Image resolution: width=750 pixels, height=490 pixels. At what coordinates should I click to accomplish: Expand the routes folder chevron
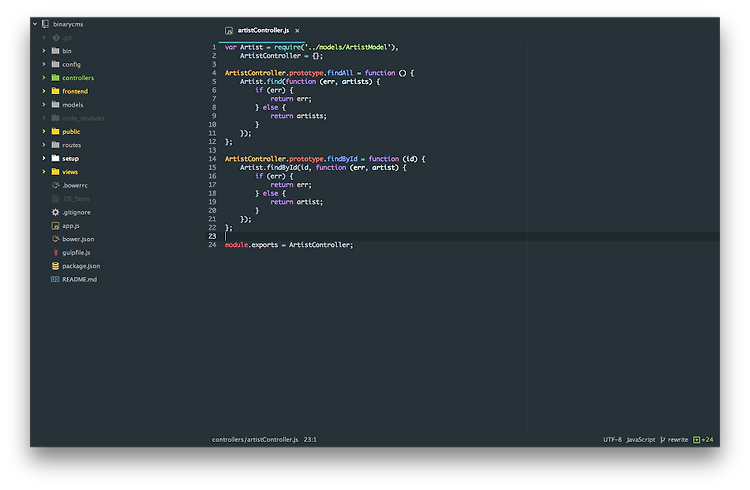coord(44,145)
